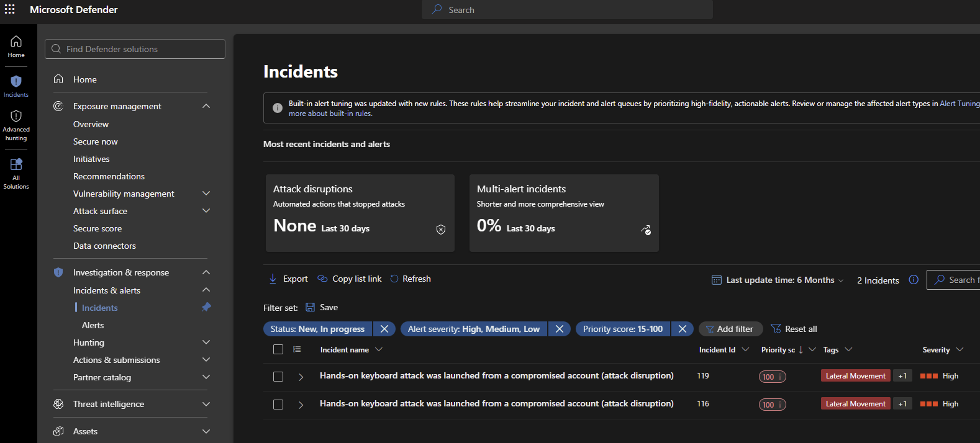Click priority score 100 badge for incident 116
980x443 pixels.
pos(773,405)
